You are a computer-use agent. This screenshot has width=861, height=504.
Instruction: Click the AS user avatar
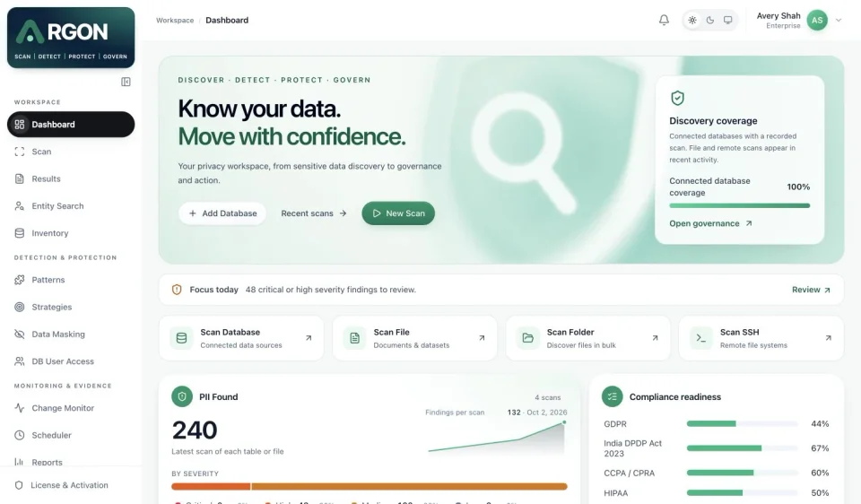817,21
